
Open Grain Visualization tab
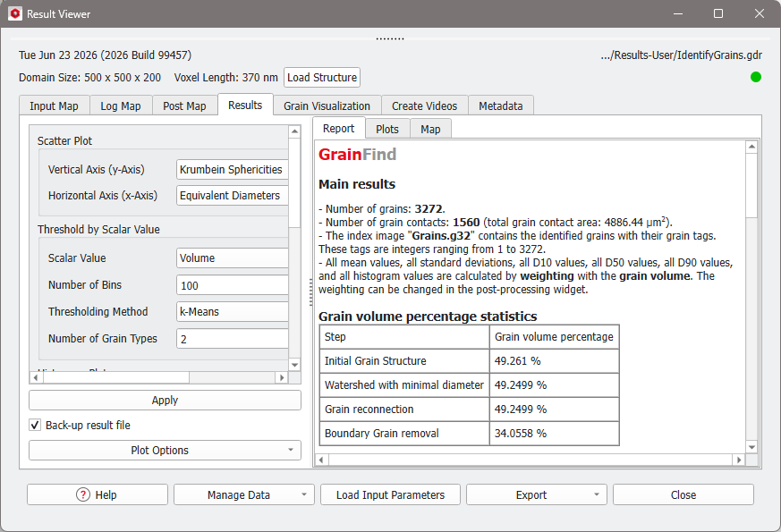[x=327, y=106]
